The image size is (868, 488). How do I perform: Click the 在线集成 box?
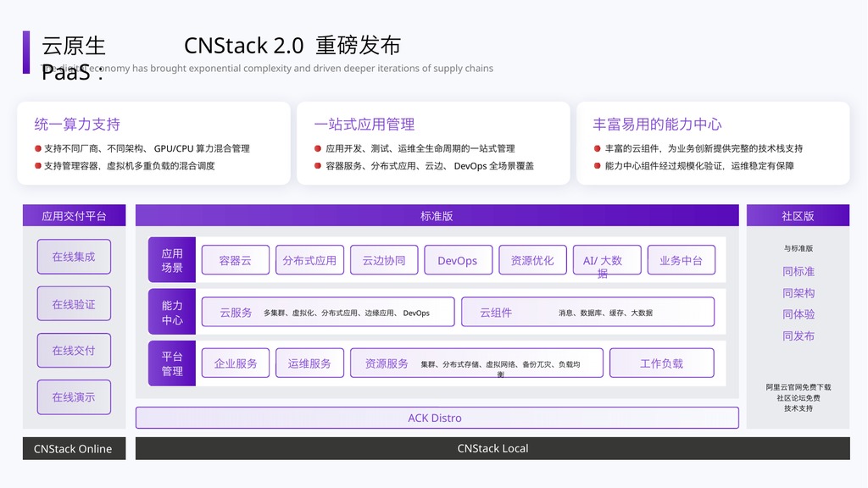coord(74,257)
